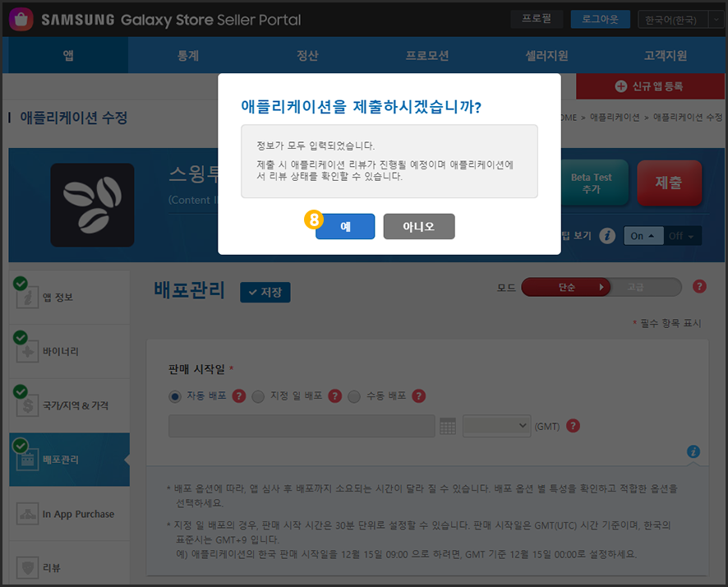
Task: Select the 자동 배포 radio button
Action: tap(175, 396)
